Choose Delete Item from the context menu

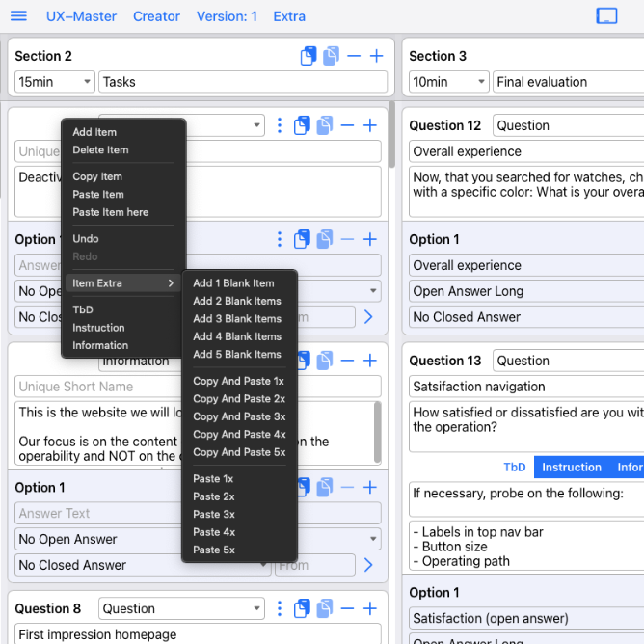(x=100, y=149)
